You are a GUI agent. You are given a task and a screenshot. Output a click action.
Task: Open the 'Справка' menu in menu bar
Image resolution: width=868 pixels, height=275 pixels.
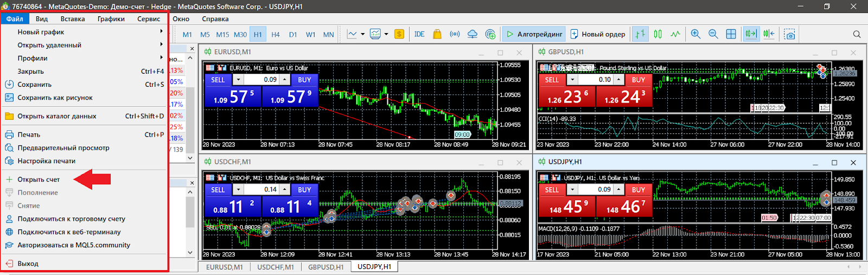coord(215,19)
